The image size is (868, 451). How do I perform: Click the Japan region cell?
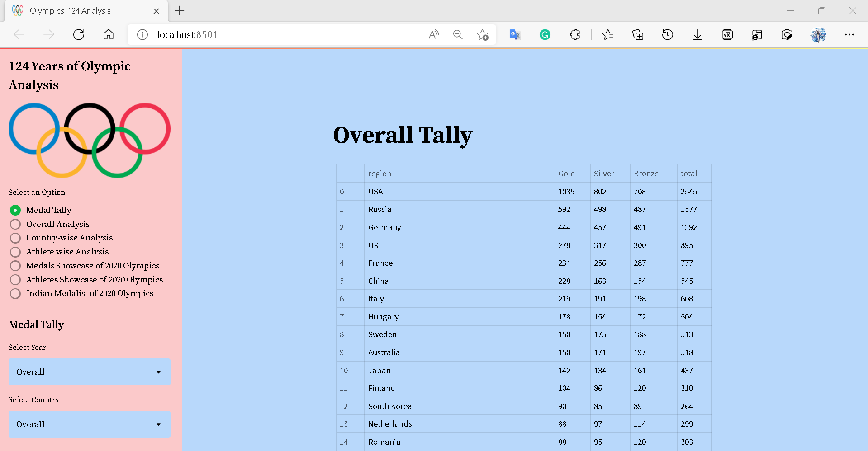(460, 371)
